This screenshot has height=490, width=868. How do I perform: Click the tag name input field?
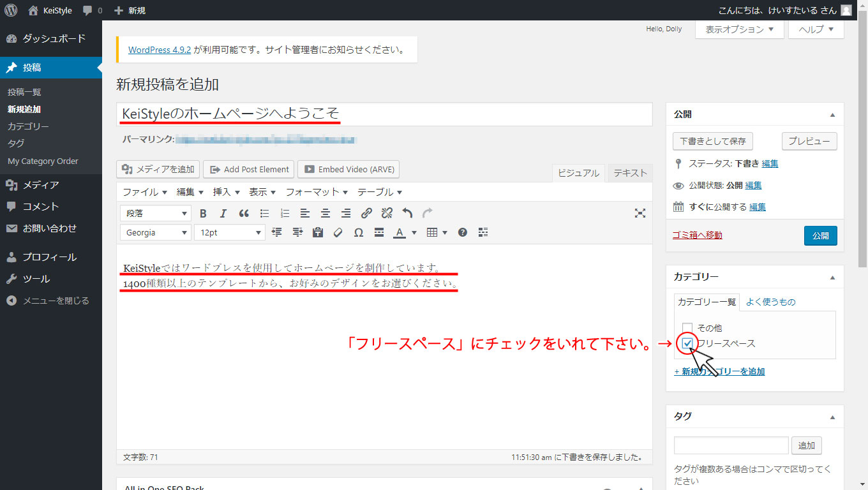point(731,445)
